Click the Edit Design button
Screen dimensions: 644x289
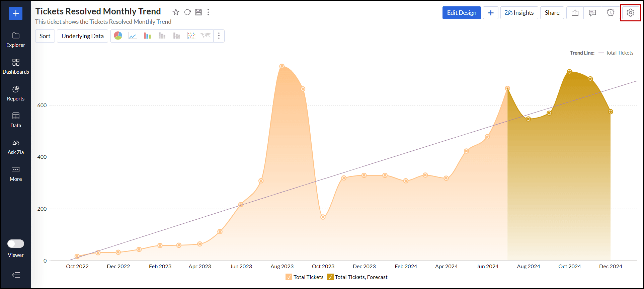point(461,13)
